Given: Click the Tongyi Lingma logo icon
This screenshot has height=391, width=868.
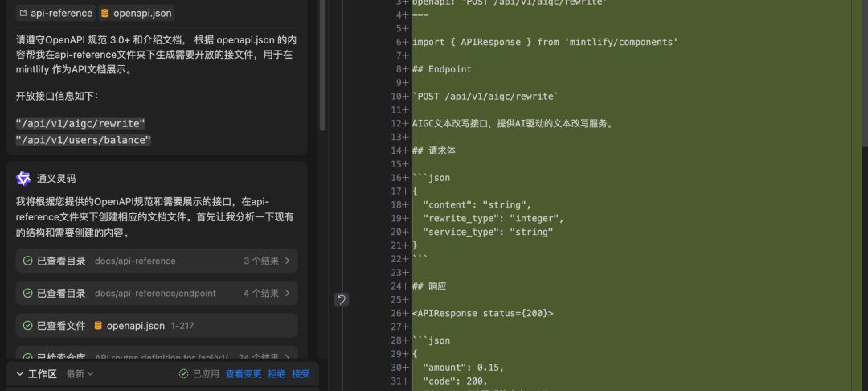Looking at the screenshot, I should point(23,179).
